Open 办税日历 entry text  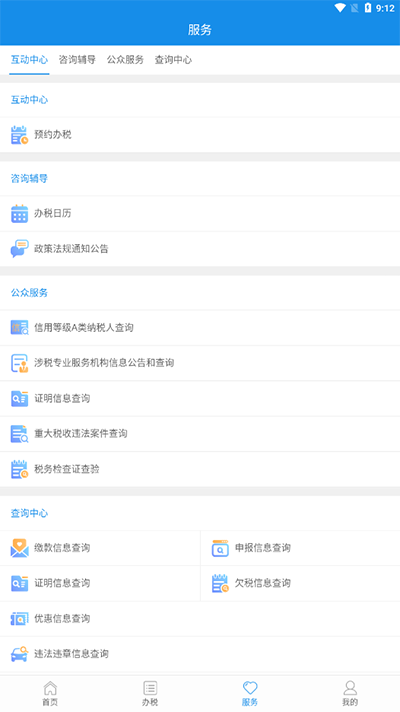[53, 213]
